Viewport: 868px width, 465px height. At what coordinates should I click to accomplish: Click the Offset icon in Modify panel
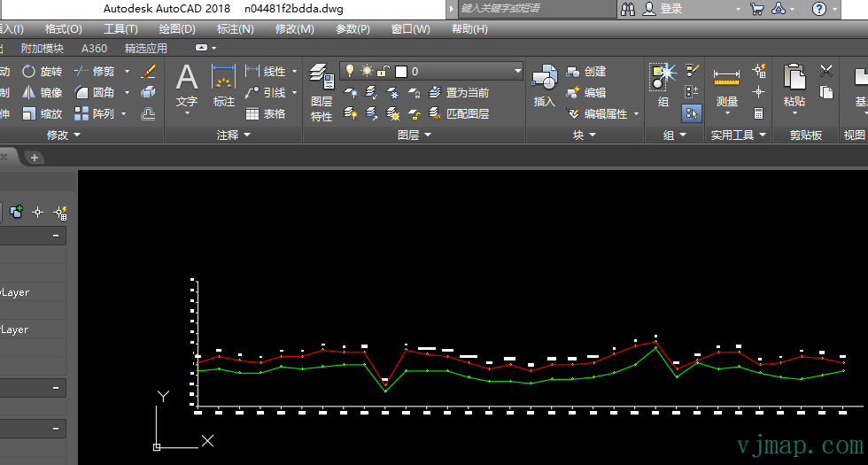click(148, 113)
